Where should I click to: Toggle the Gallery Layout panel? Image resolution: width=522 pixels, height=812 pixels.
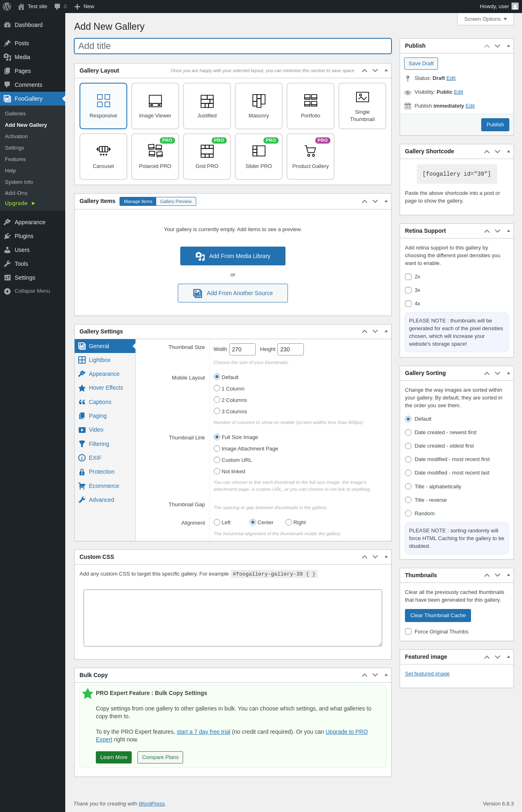pyautogui.click(x=386, y=71)
